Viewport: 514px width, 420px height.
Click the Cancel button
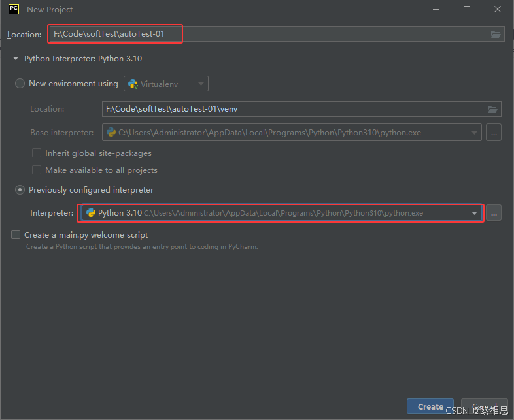click(484, 406)
